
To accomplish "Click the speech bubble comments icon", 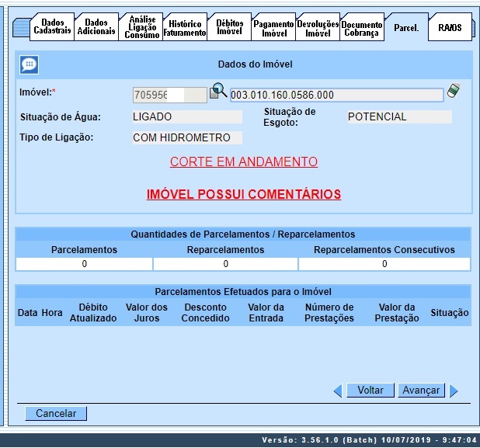I will 29,64.
